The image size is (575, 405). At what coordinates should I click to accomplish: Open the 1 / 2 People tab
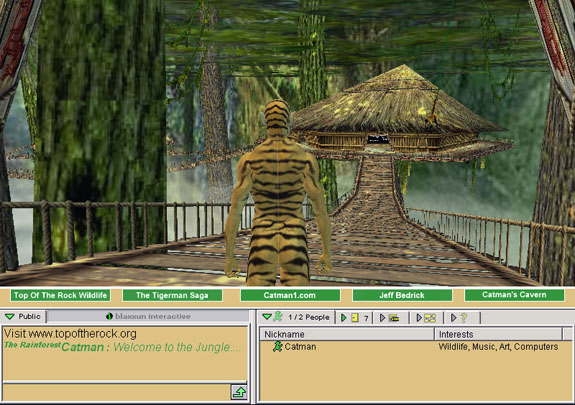tap(297, 317)
